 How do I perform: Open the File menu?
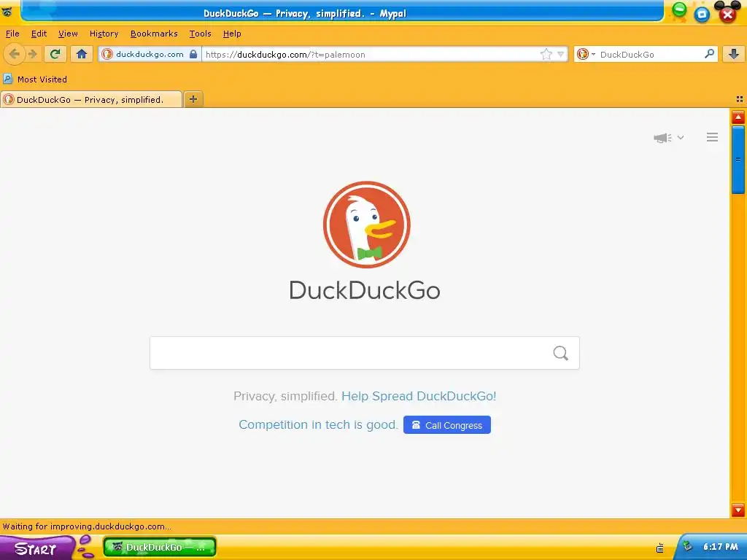(12, 34)
